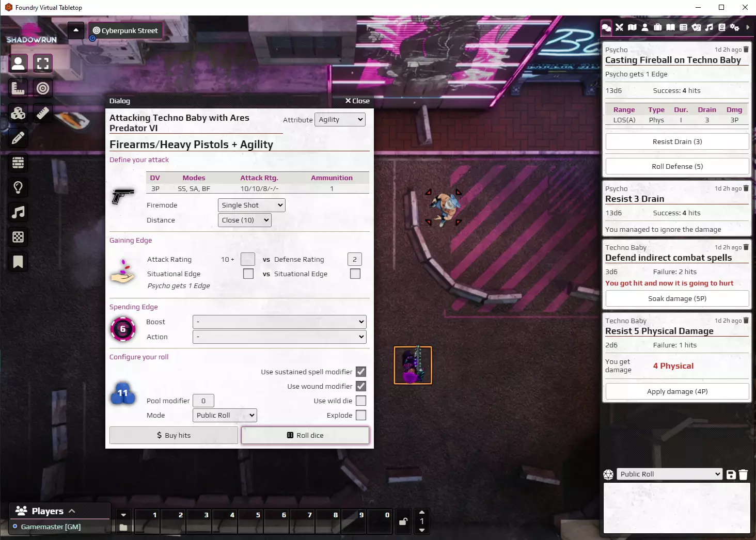Delete the Defend indirect combat spells message
Image resolution: width=756 pixels, height=540 pixels.
pos(746,247)
